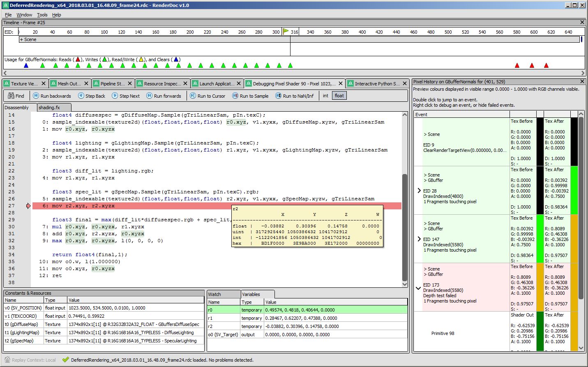This screenshot has width=588, height=367.
Task: Click a red Read usage triangle on the timeline
Action: click(x=517, y=65)
